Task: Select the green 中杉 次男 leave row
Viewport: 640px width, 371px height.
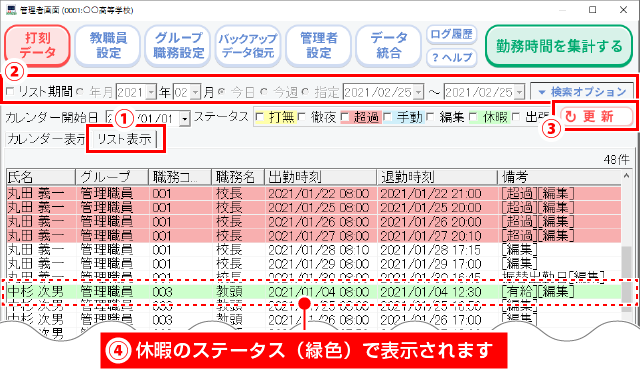Action: click(x=314, y=292)
